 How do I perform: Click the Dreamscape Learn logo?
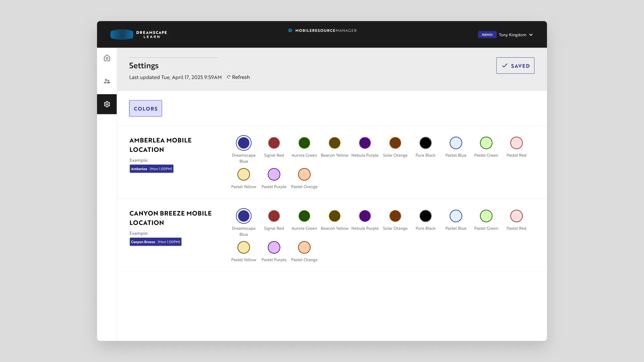pos(139,35)
